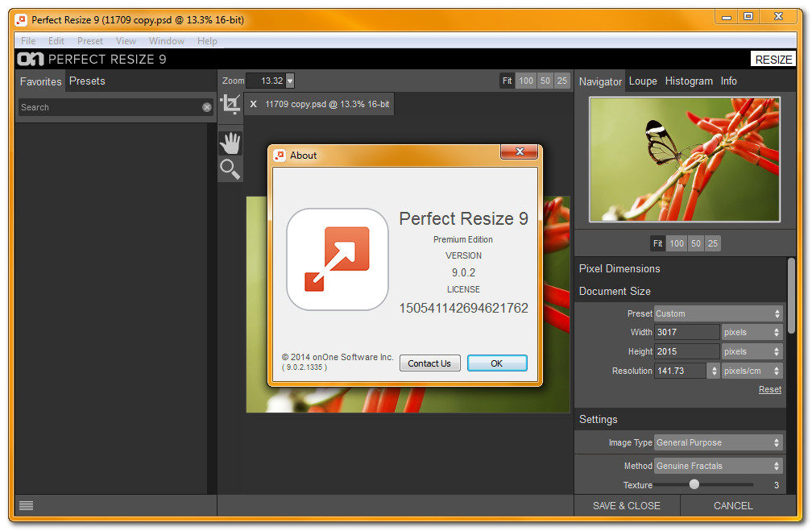This screenshot has height=531, width=812.
Task: Switch to the Loupe tab
Action: tap(643, 81)
